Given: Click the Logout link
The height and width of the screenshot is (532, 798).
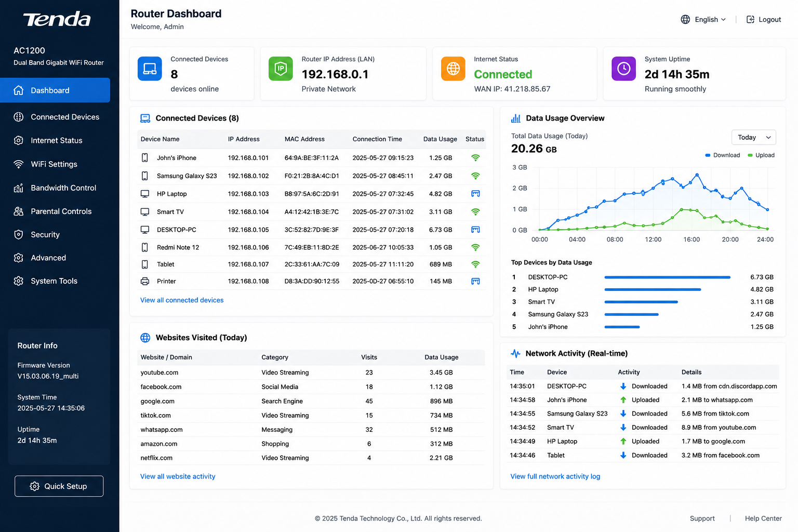Looking at the screenshot, I should 764,19.
